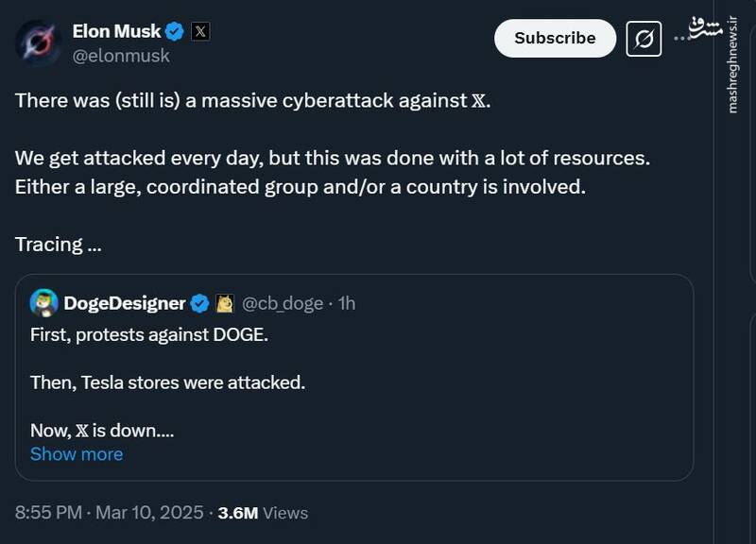Open the DogeDesigner avatar in quoted post

(x=44, y=303)
